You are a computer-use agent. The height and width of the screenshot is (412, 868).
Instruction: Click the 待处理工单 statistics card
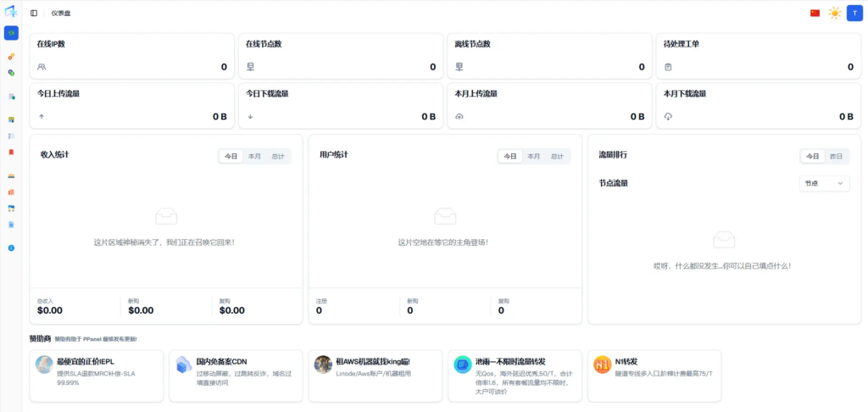pyautogui.click(x=757, y=56)
